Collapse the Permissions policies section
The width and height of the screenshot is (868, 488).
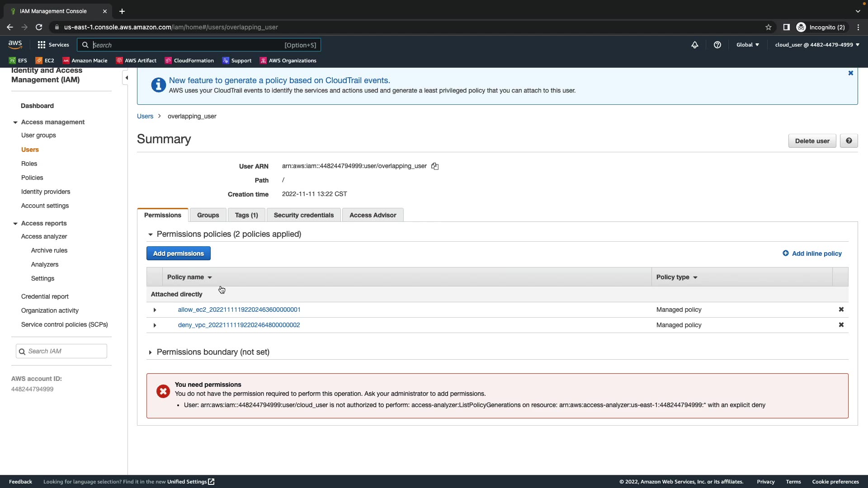151,235
